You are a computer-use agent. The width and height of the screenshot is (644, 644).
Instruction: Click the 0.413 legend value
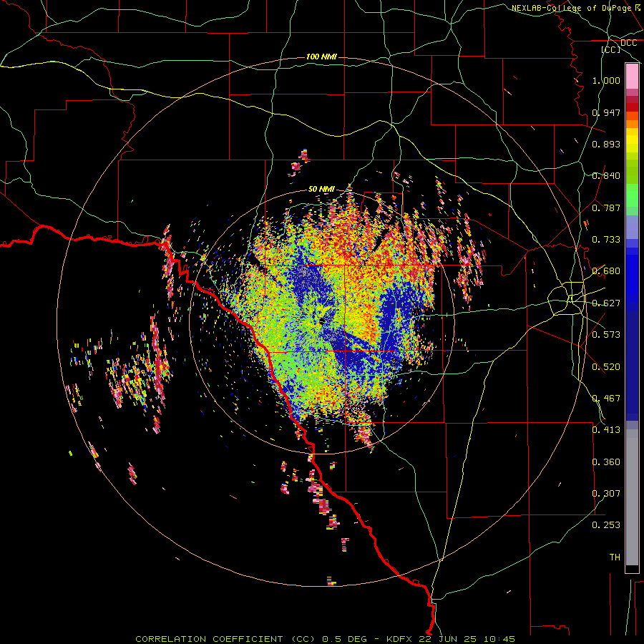pos(606,429)
